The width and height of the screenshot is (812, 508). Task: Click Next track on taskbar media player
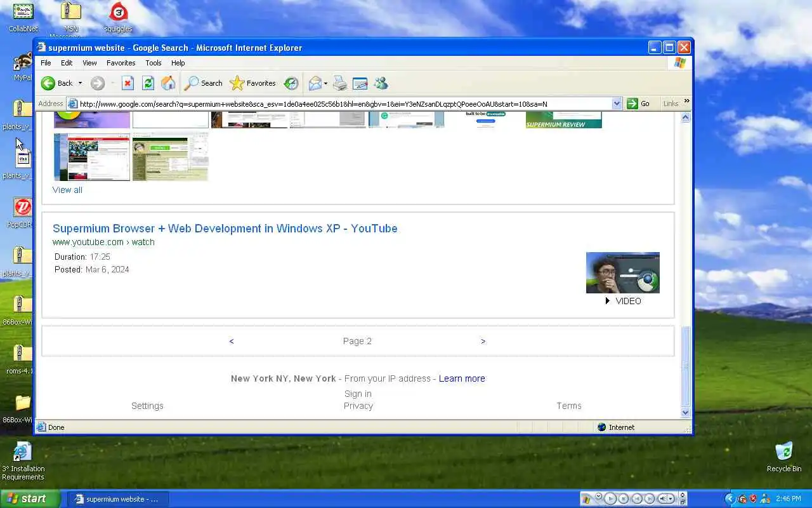[650, 498]
